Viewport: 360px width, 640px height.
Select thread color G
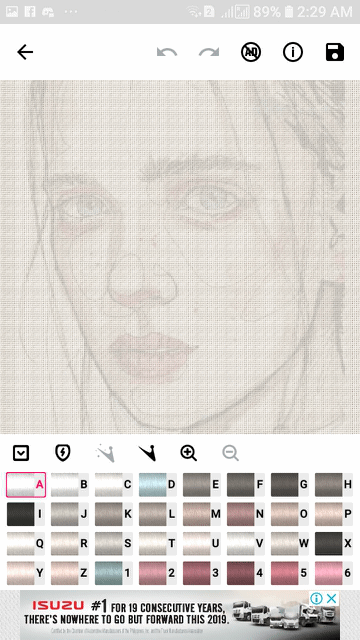tap(290, 484)
